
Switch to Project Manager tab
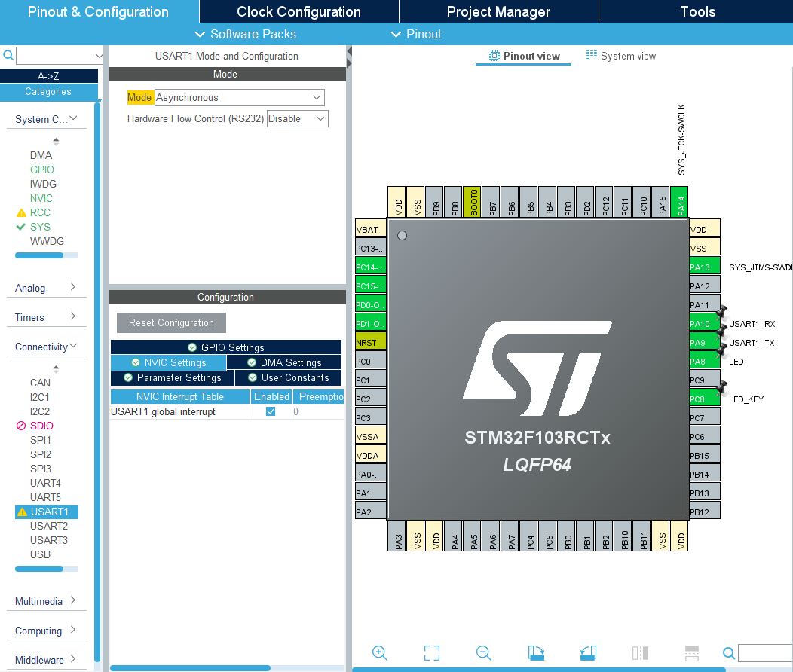(498, 11)
